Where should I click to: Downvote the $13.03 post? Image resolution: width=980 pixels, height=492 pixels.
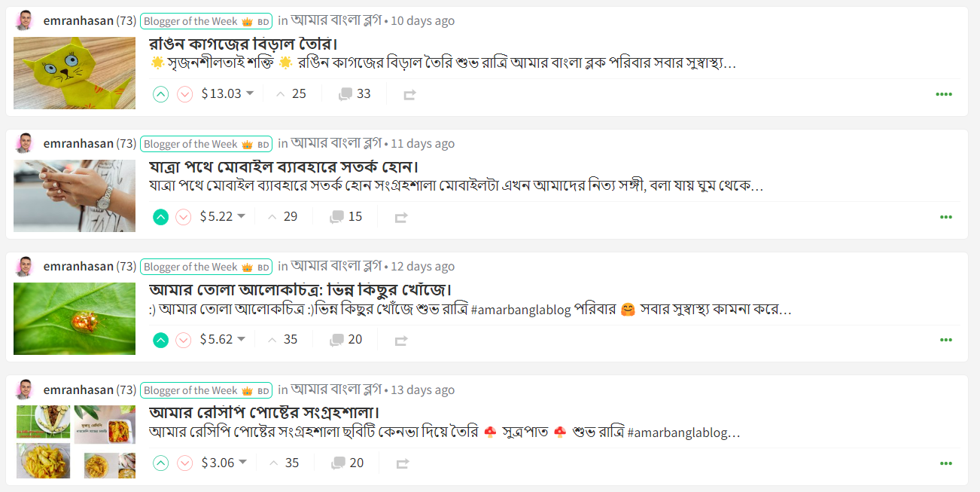pos(184,94)
